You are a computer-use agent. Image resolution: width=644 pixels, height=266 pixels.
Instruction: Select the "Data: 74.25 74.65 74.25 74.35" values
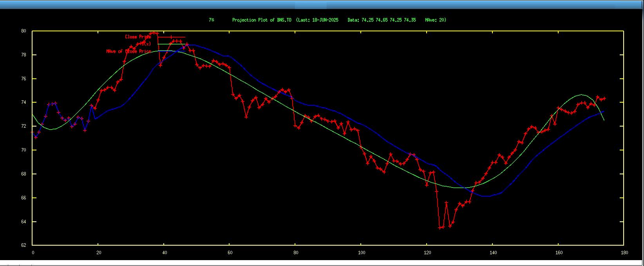(382, 20)
